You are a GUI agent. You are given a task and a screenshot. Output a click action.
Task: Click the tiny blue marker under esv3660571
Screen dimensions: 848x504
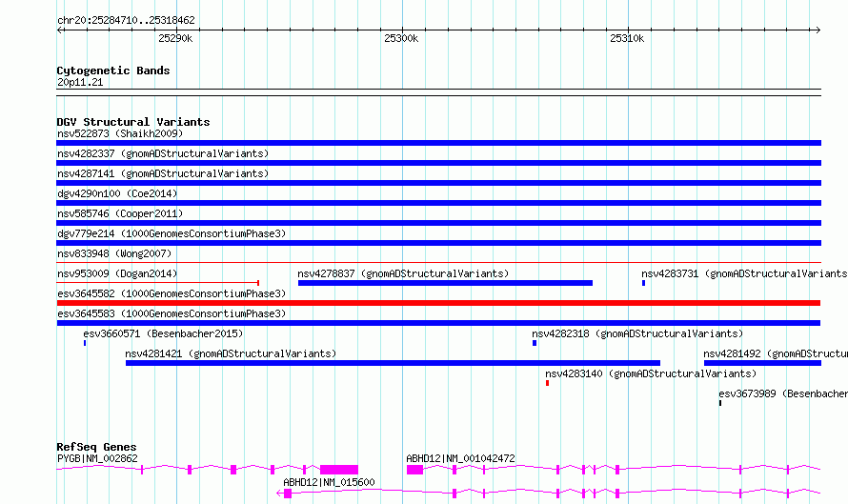coord(85,343)
